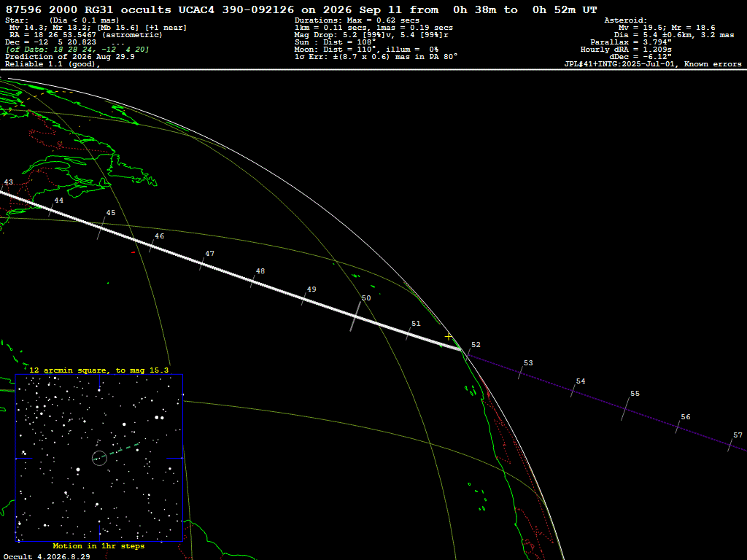
Task: Select the minute 51 path marker
Action: [409, 334]
